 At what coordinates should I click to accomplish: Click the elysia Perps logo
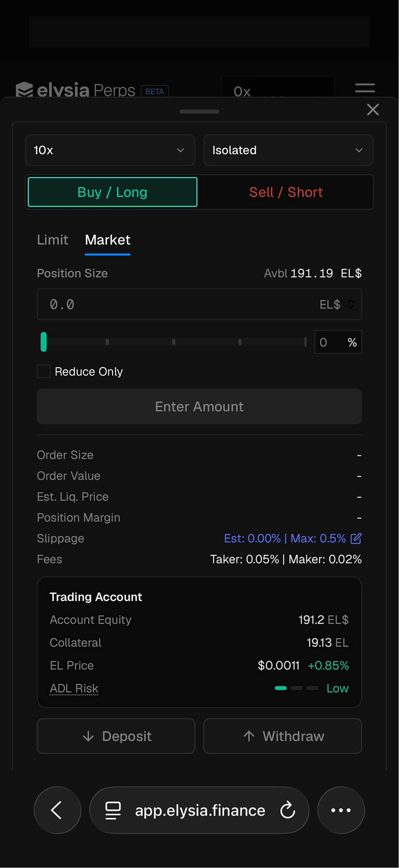click(75, 90)
